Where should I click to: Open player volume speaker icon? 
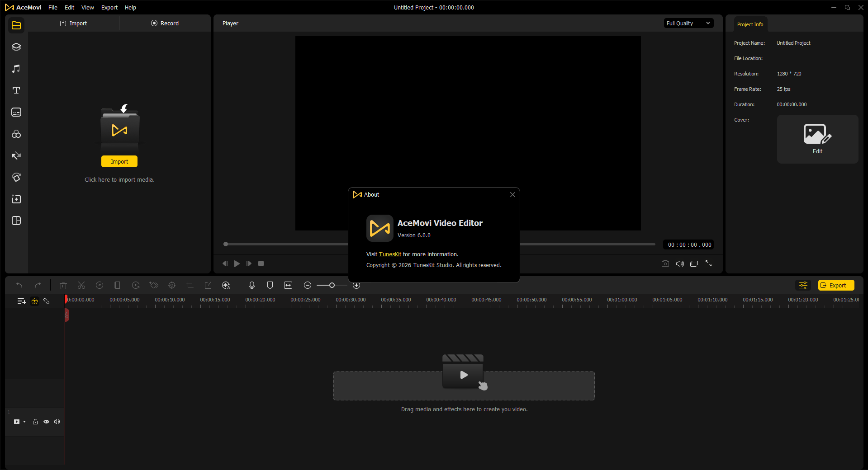pyautogui.click(x=680, y=263)
